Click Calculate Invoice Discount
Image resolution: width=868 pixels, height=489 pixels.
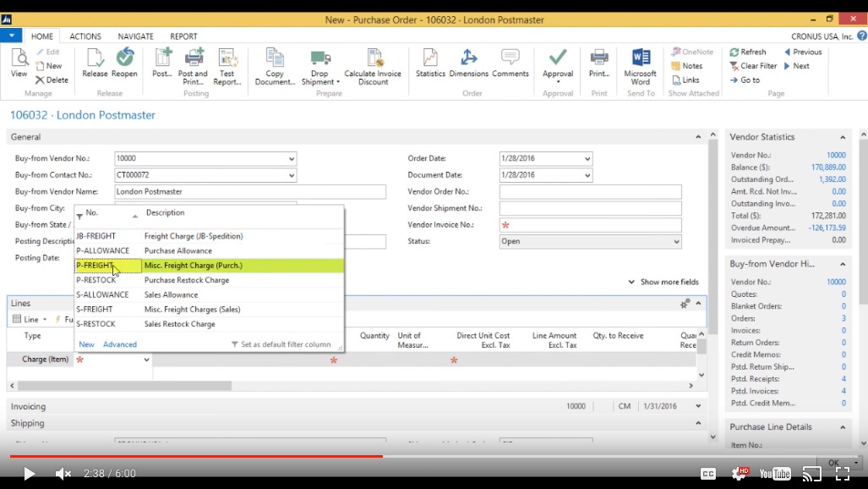tap(373, 67)
